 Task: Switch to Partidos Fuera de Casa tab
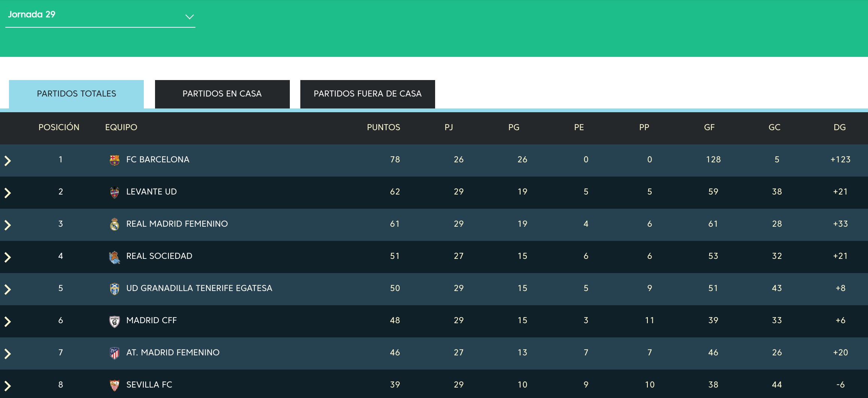coord(368,94)
